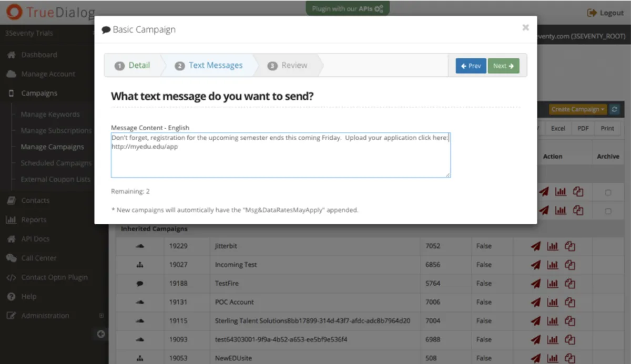The image size is (631, 364).
Task: Refresh the campaign list with the refresh icon
Action: pyautogui.click(x=614, y=109)
